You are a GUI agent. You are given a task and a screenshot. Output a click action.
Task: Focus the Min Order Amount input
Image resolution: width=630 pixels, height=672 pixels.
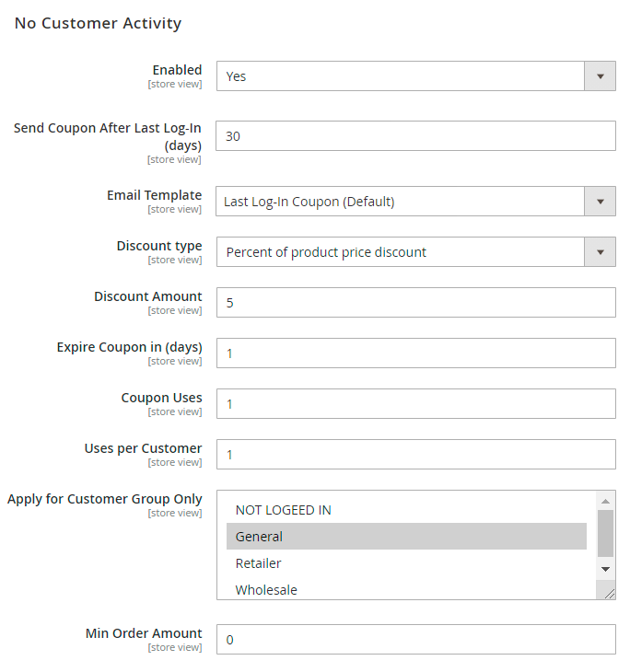(415, 639)
